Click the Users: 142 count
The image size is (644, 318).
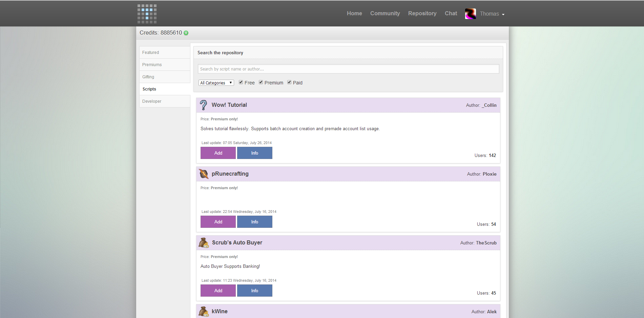pyautogui.click(x=485, y=156)
